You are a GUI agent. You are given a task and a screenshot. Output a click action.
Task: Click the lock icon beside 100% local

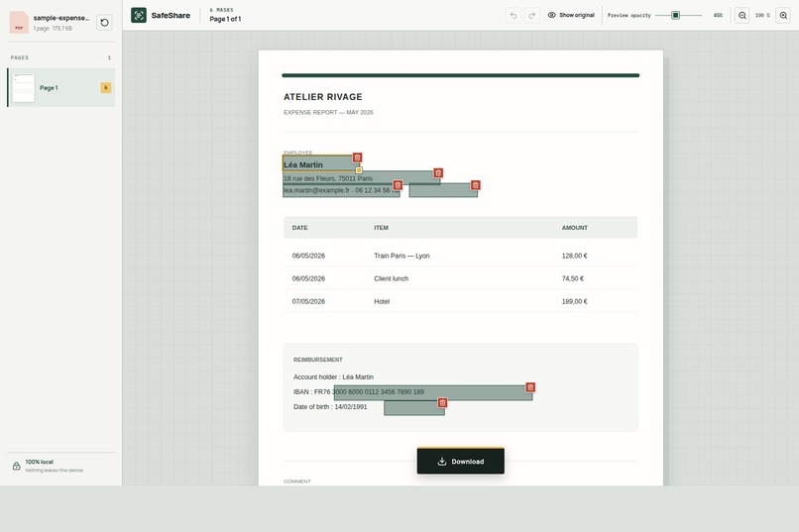coord(16,466)
